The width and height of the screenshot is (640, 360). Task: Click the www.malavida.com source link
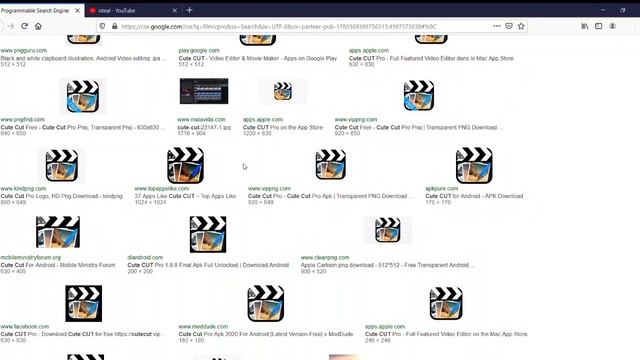coord(201,120)
